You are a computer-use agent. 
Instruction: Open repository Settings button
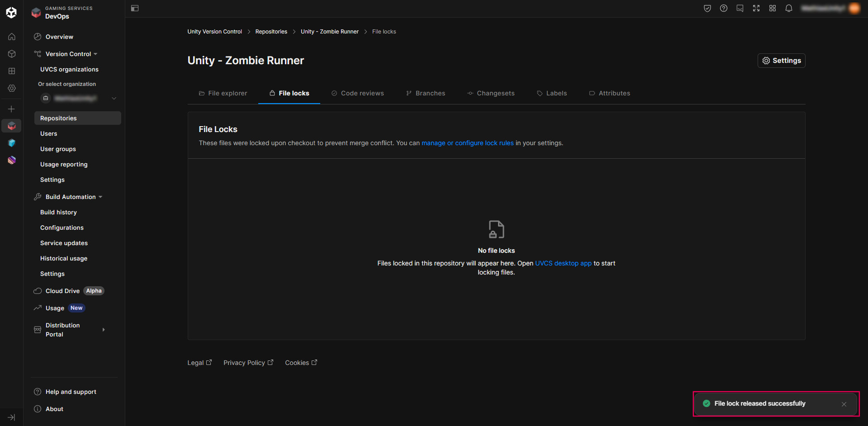pyautogui.click(x=781, y=61)
